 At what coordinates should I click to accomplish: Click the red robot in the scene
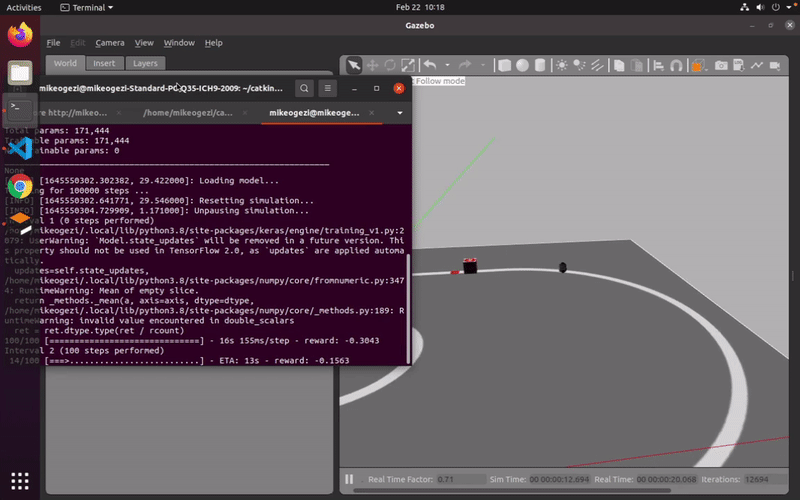click(x=470, y=266)
